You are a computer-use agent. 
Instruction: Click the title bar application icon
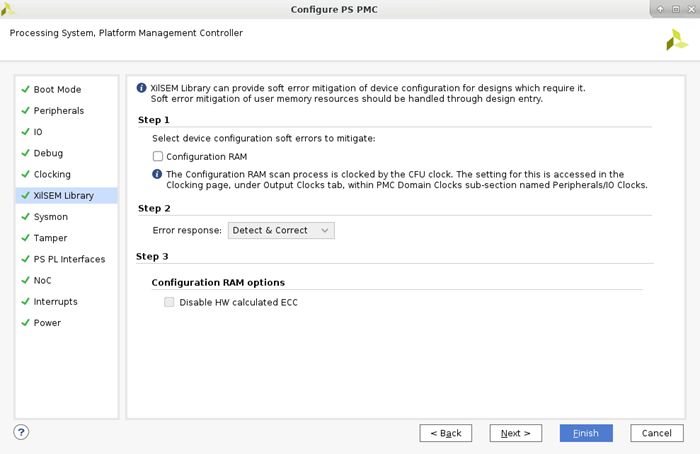7,9
